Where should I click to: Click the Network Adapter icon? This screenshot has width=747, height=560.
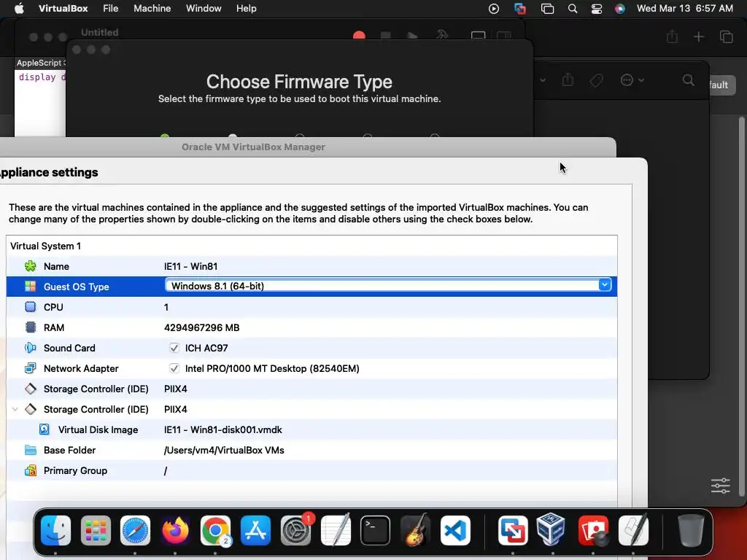point(31,368)
